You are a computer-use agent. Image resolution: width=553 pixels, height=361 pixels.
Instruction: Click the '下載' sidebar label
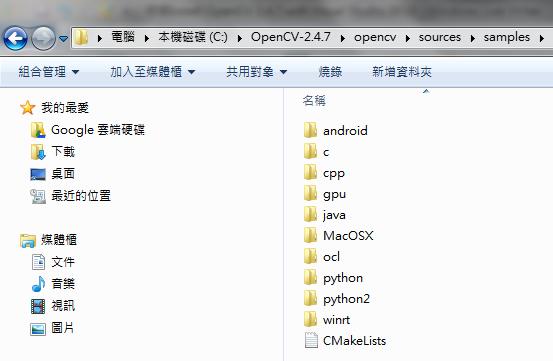63,152
